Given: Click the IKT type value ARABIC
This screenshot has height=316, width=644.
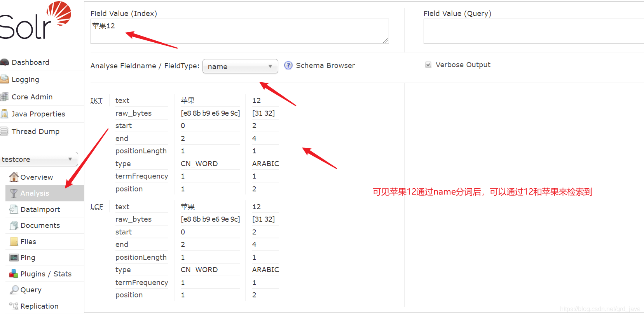Looking at the screenshot, I should (265, 164).
